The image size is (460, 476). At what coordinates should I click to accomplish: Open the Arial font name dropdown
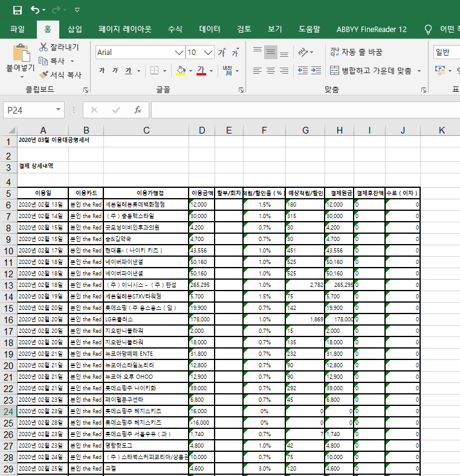click(x=180, y=53)
